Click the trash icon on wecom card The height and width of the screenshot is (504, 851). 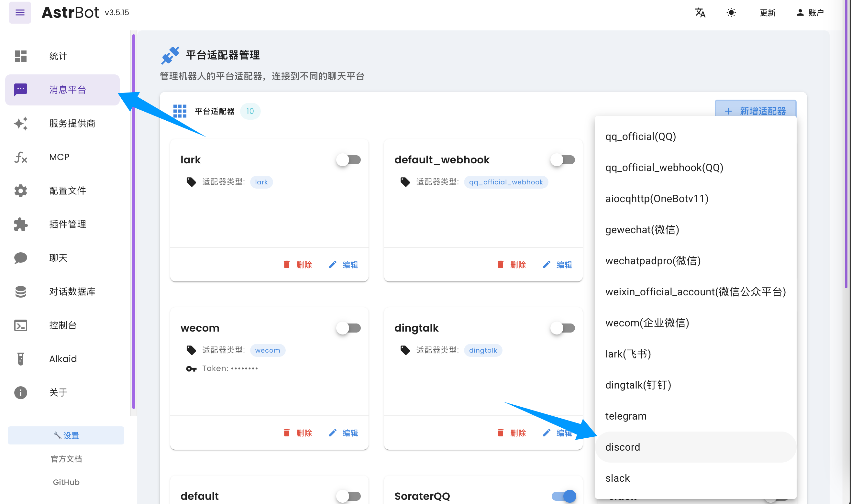pyautogui.click(x=286, y=432)
